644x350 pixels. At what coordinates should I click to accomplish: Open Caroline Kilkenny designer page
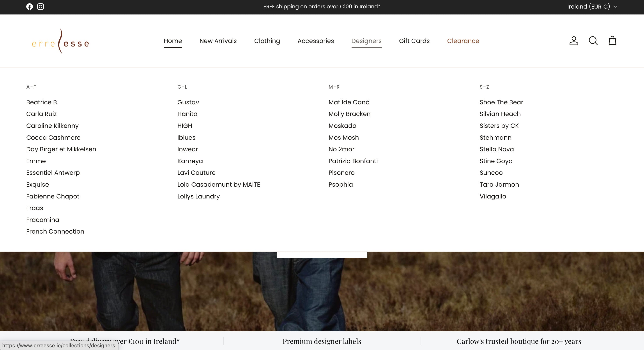(52, 126)
